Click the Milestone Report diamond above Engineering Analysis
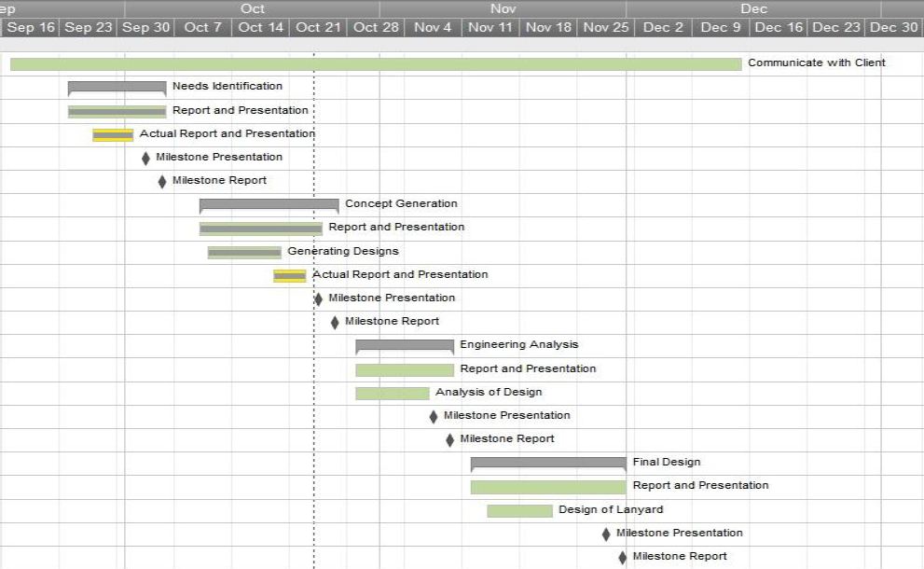This screenshot has height=569, width=924. click(x=335, y=322)
